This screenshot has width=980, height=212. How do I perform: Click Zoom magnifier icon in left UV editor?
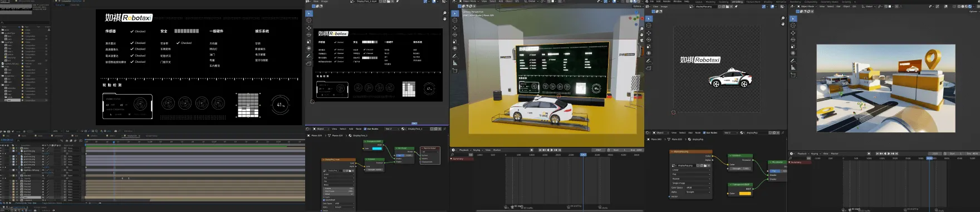tap(445, 13)
